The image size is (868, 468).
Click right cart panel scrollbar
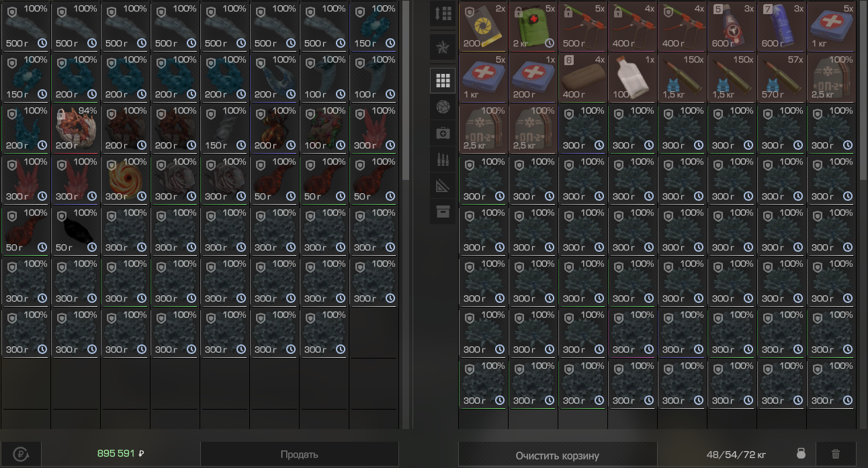click(x=863, y=91)
